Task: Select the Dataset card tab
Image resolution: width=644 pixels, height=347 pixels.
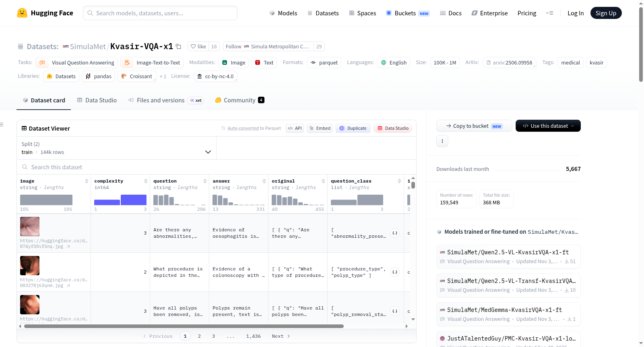Action: pos(44,100)
